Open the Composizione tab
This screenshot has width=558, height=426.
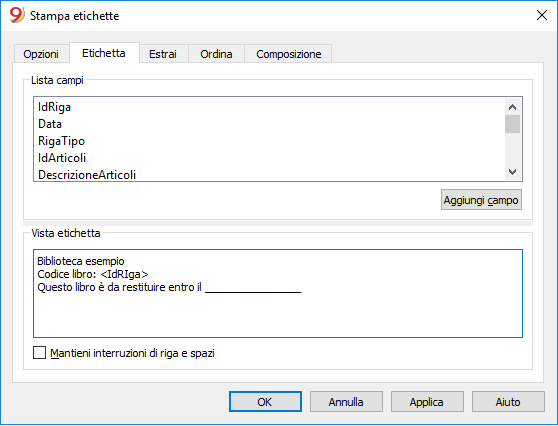coord(289,54)
